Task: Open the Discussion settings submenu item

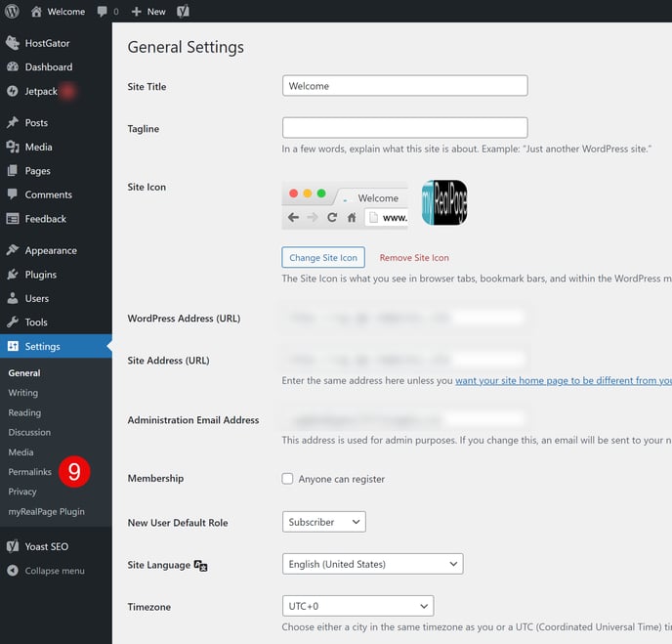Action: pos(29,432)
